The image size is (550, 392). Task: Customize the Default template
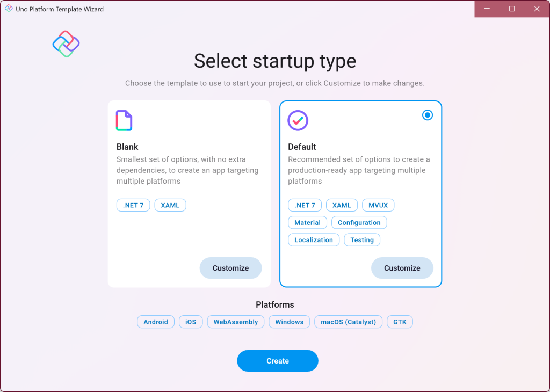[402, 268]
